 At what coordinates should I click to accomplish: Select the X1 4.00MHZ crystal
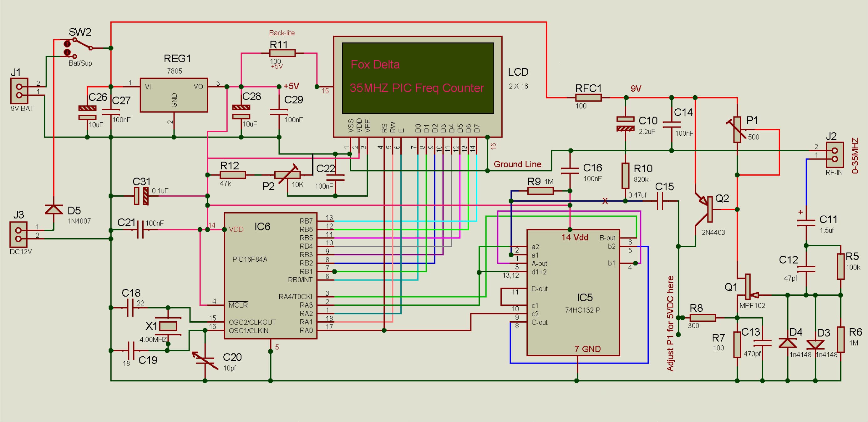[168, 326]
